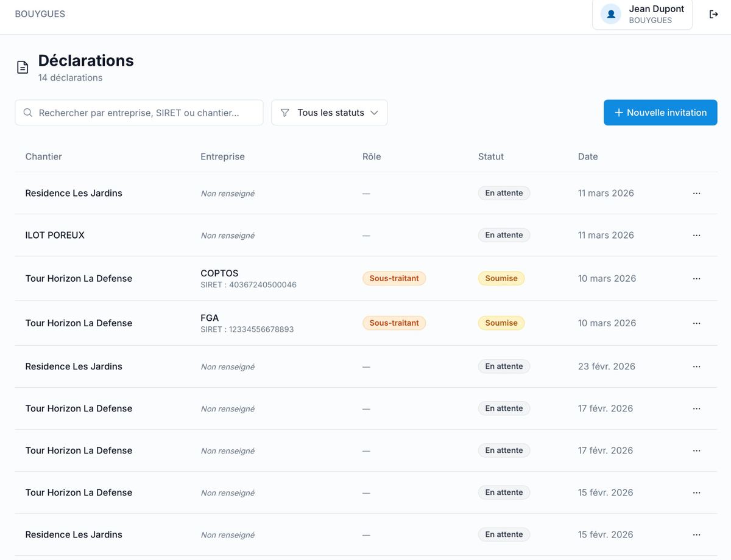The image size is (731, 560).
Task: Click the user avatar icon for Jean Dupont
Action: click(x=610, y=14)
